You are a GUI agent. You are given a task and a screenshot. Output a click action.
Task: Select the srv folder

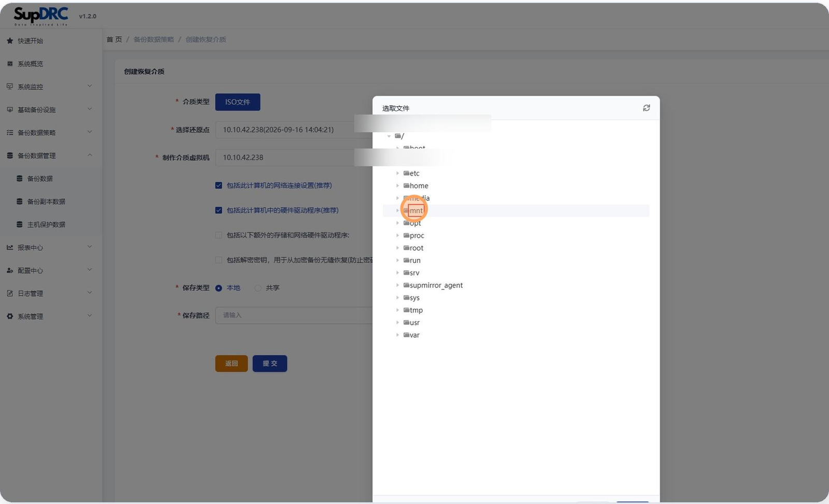414,273
